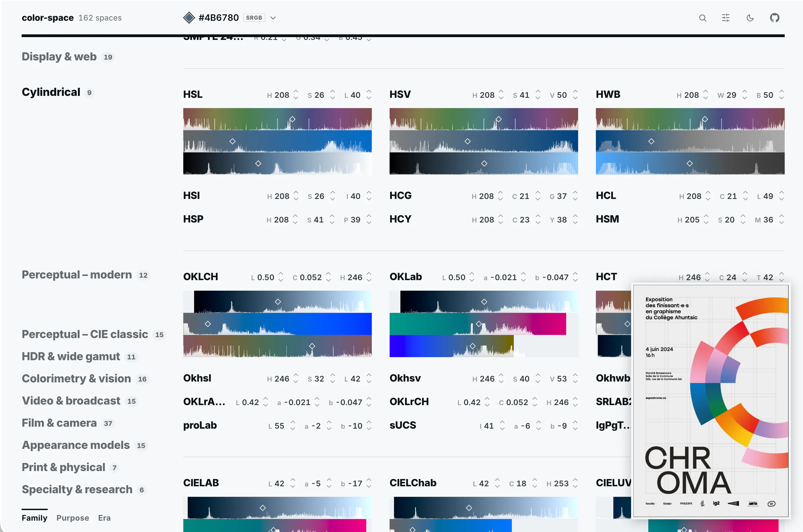
Task: Adjust the sUCS I 41 stepper
Action: [x=502, y=426]
